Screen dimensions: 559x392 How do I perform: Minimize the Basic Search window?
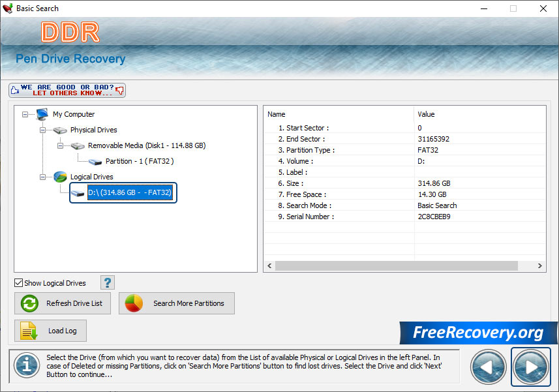[484, 8]
